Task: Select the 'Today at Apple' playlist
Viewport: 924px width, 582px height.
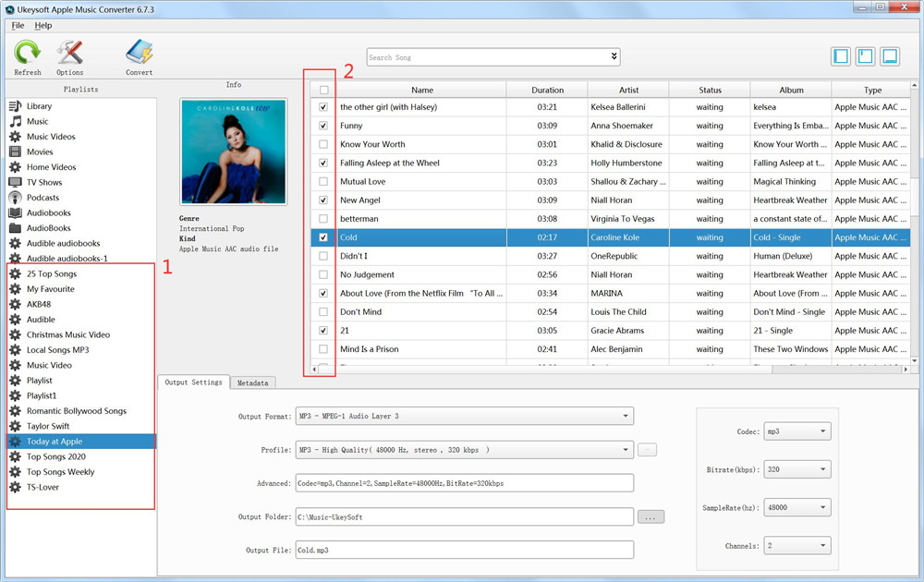Action: [81, 442]
